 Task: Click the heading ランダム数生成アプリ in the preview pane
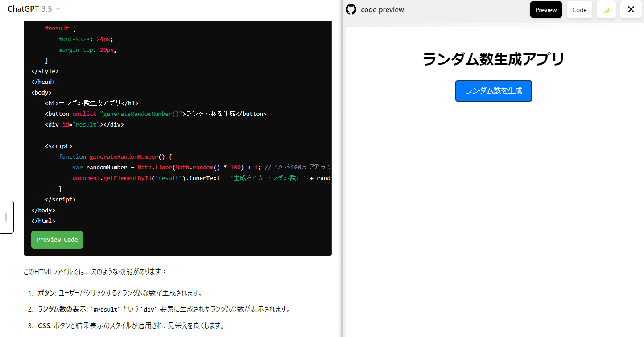coord(493,59)
